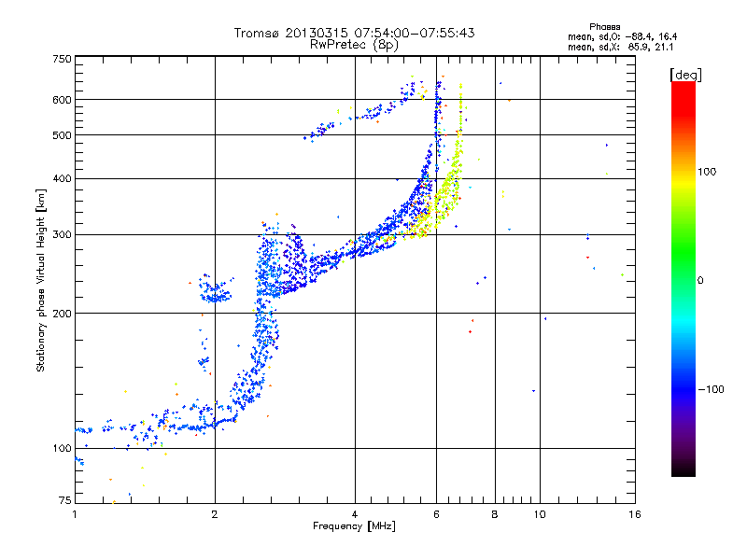Image resolution: width=747 pixels, height=560 pixels.
Task: Click the x-axis '10' tick label
Action: [x=540, y=514]
